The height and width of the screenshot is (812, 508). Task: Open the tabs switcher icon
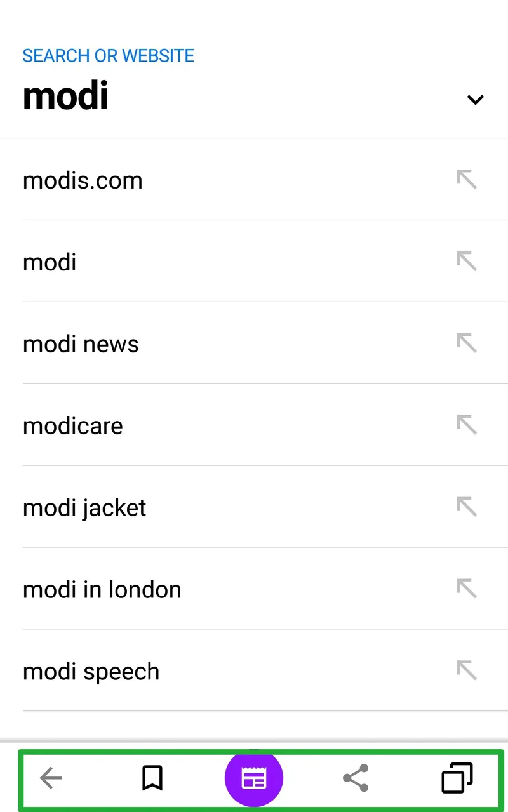tap(457, 778)
